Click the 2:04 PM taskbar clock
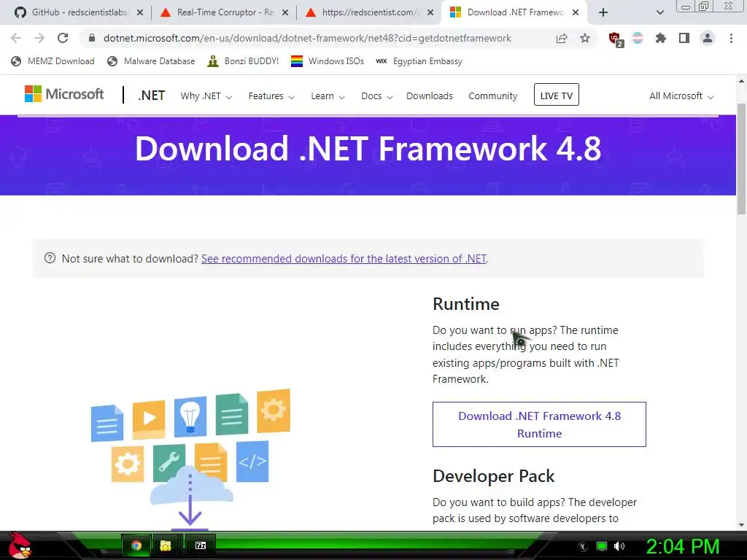Image resolution: width=747 pixels, height=560 pixels. (x=682, y=546)
